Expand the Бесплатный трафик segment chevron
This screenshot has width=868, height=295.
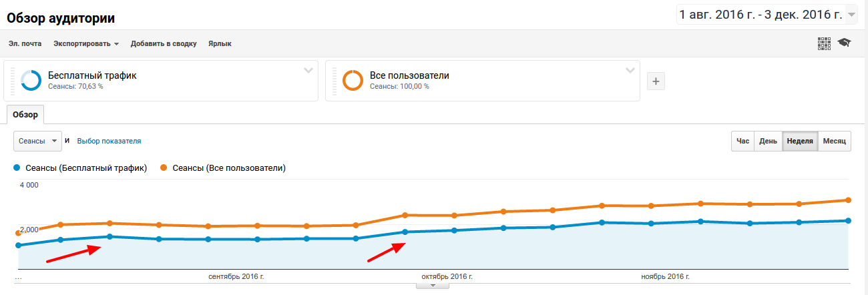tap(308, 70)
